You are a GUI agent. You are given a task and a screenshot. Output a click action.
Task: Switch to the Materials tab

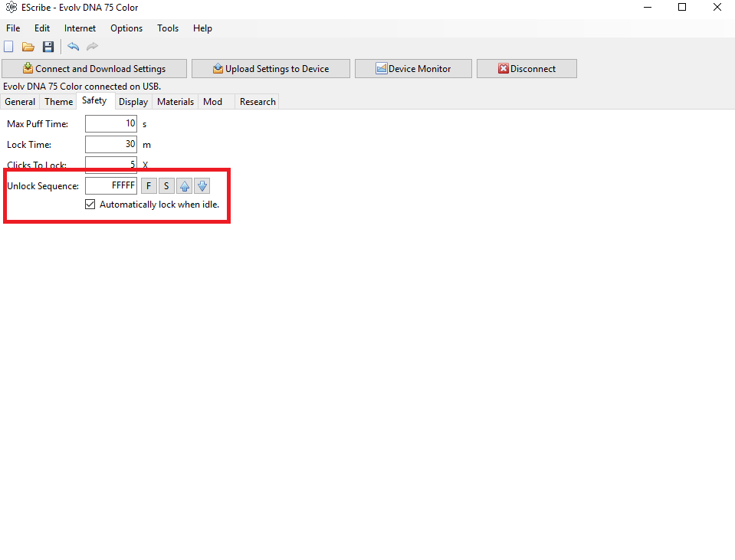pos(176,102)
